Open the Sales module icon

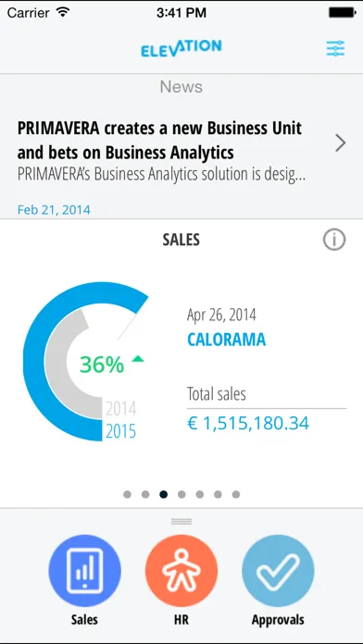click(84, 571)
